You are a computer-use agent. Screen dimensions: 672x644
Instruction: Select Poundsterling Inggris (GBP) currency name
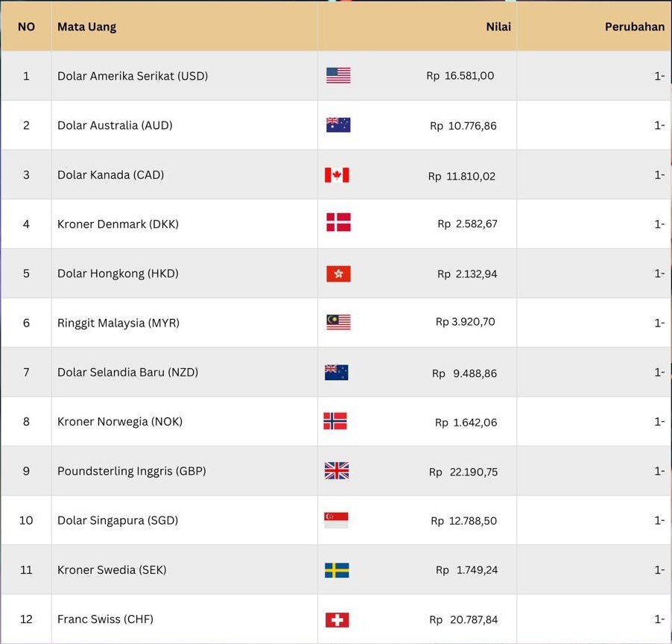point(132,471)
